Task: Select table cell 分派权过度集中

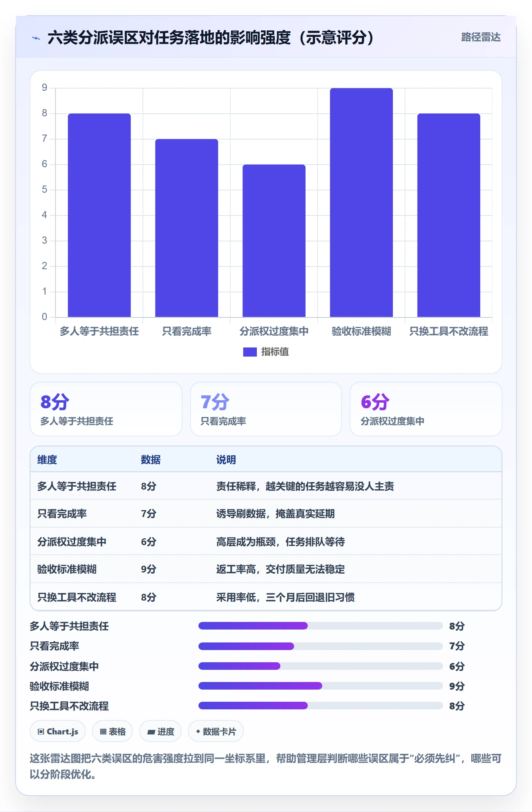Action: (72, 542)
